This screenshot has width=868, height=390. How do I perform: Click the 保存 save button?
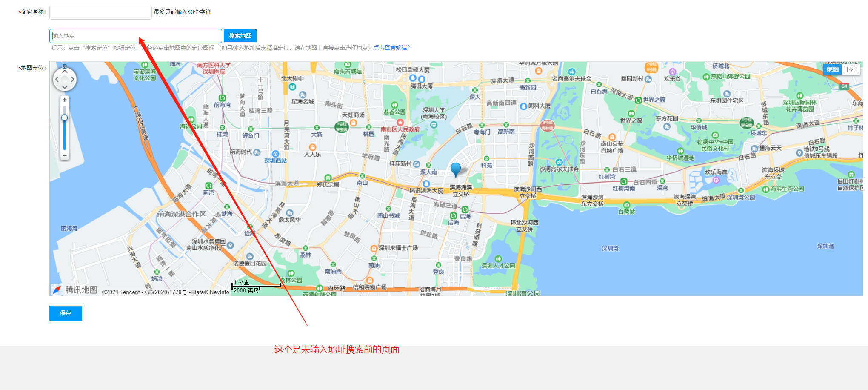coord(66,313)
